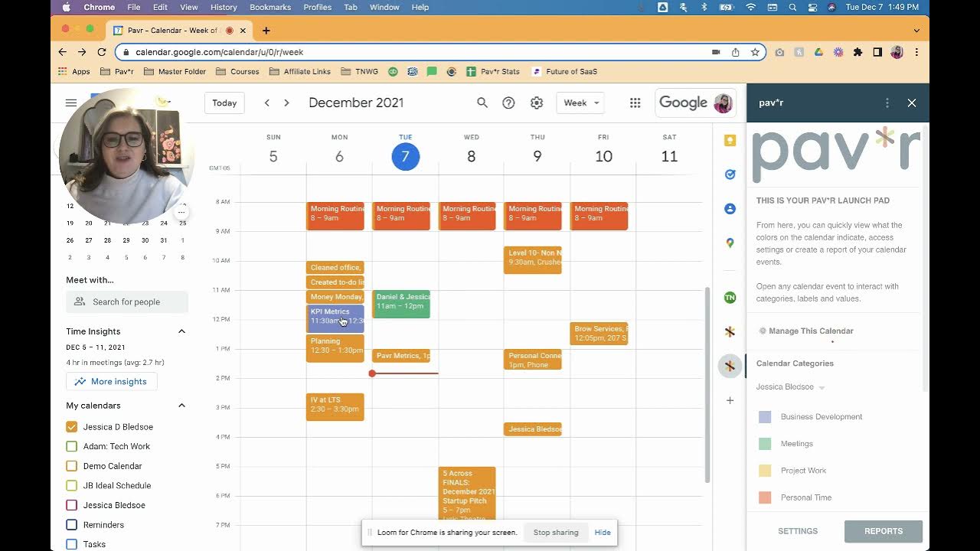Open the Window menu

pyautogui.click(x=384, y=7)
